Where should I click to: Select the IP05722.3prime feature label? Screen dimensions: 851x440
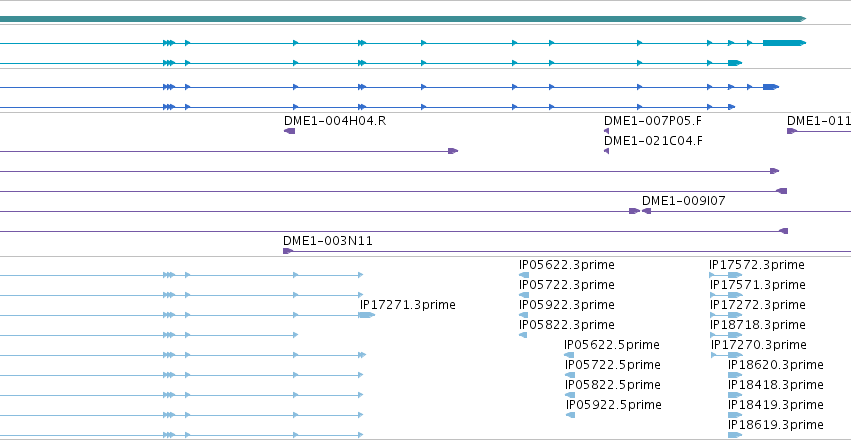(567, 285)
